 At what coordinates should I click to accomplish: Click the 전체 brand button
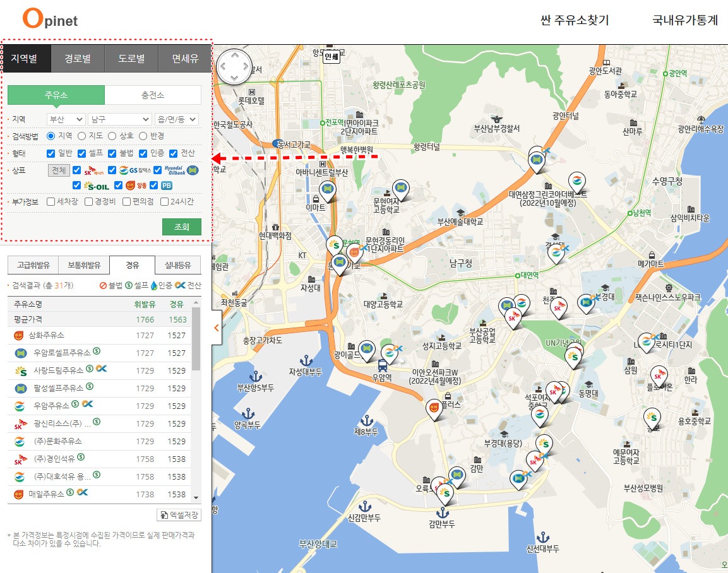pos(59,170)
